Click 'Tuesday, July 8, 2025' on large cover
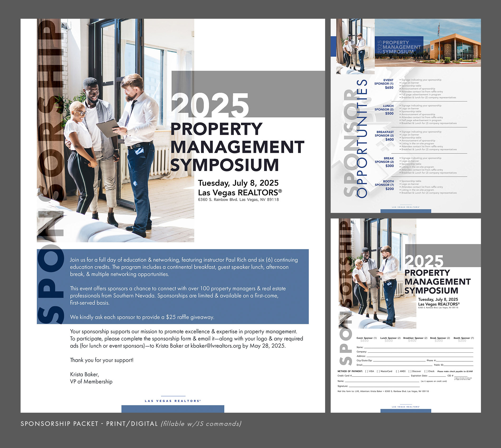 (x=238, y=183)
